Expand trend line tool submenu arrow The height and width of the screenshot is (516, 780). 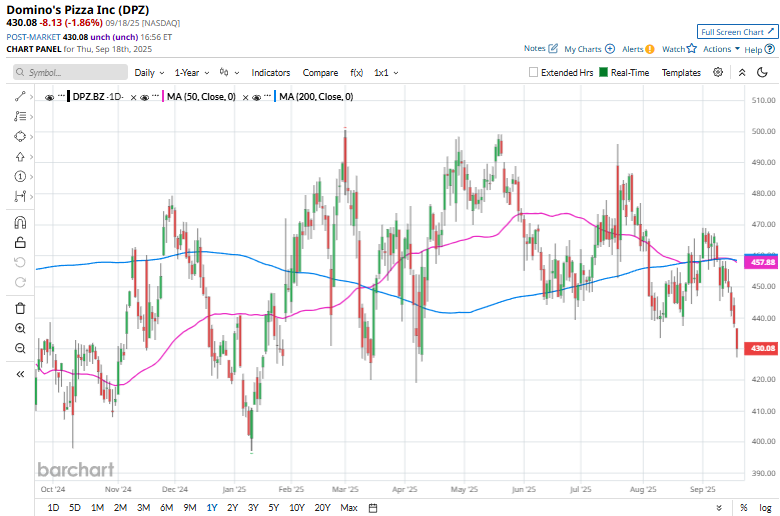pyautogui.click(x=31, y=97)
